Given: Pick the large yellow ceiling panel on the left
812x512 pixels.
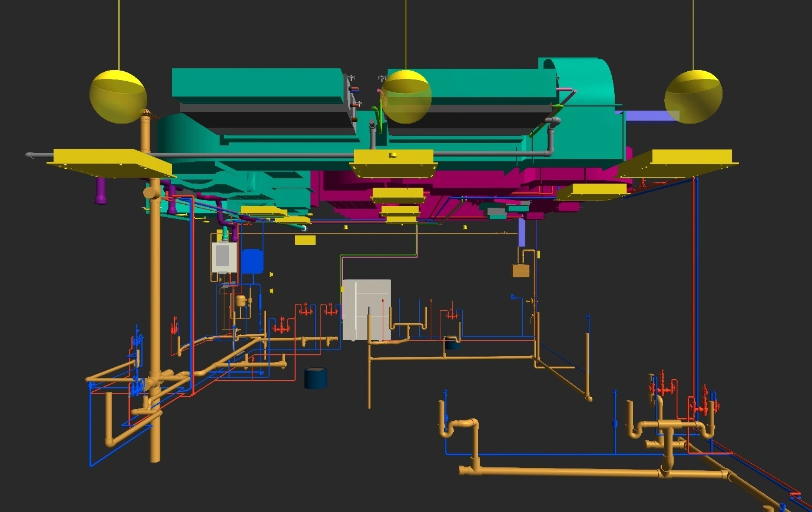Looking at the screenshot, I should pyautogui.click(x=112, y=162).
